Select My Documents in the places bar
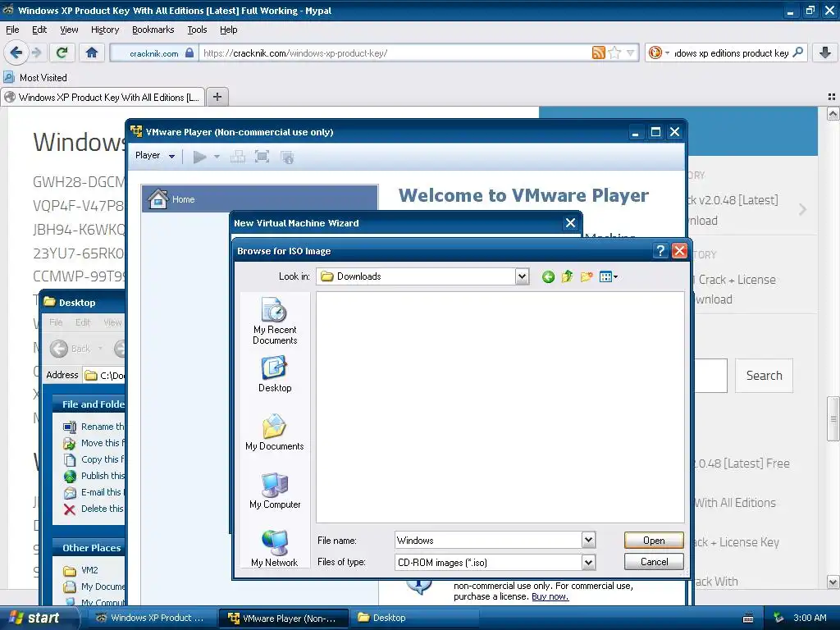The height and width of the screenshot is (630, 840). coord(275,433)
